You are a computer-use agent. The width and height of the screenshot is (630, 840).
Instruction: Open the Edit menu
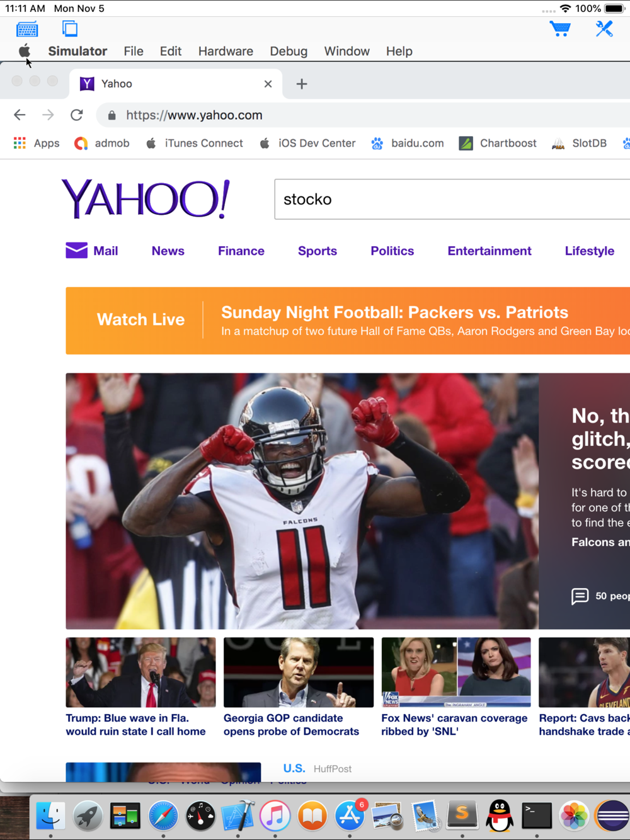pos(171,51)
